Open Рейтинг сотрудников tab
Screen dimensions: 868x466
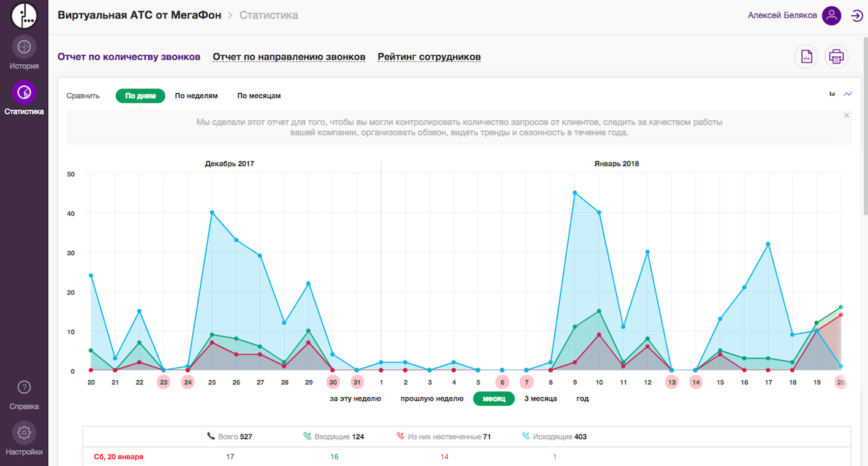click(x=429, y=57)
